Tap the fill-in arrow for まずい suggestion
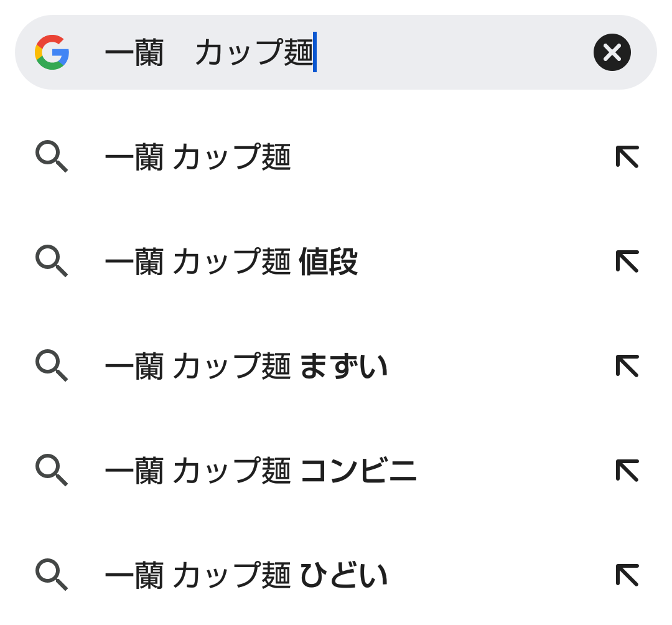The image size is (672, 625). (x=627, y=366)
